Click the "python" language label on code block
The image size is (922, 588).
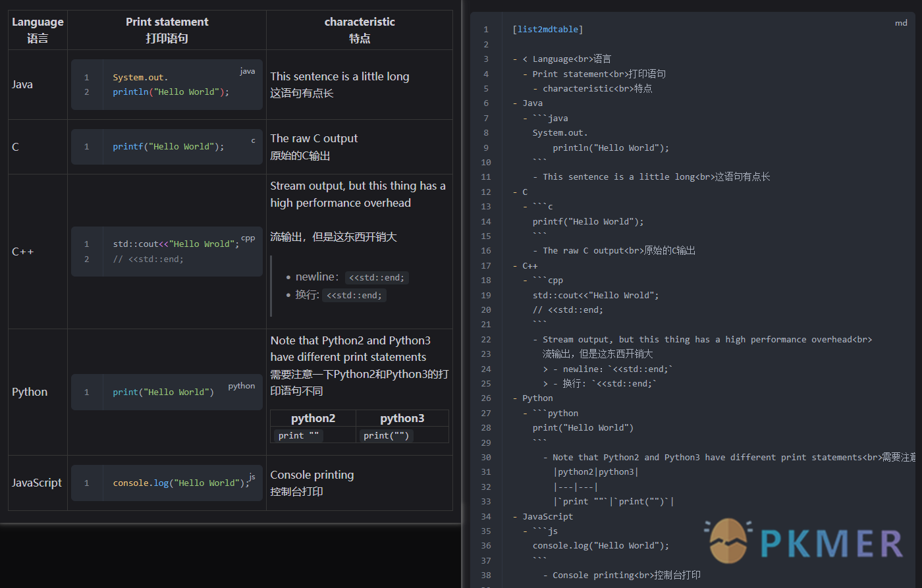[x=242, y=386]
